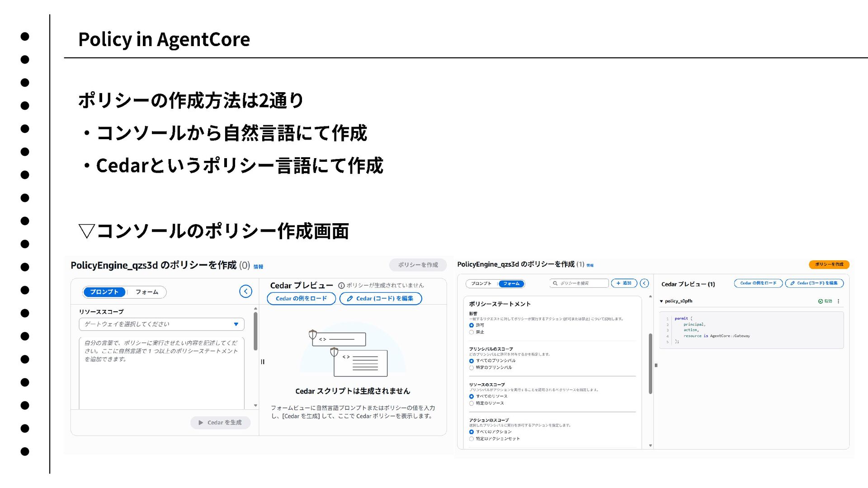Click the orange ポリシーを作成 button
Viewport: 868px width, 488px height.
[x=829, y=264]
